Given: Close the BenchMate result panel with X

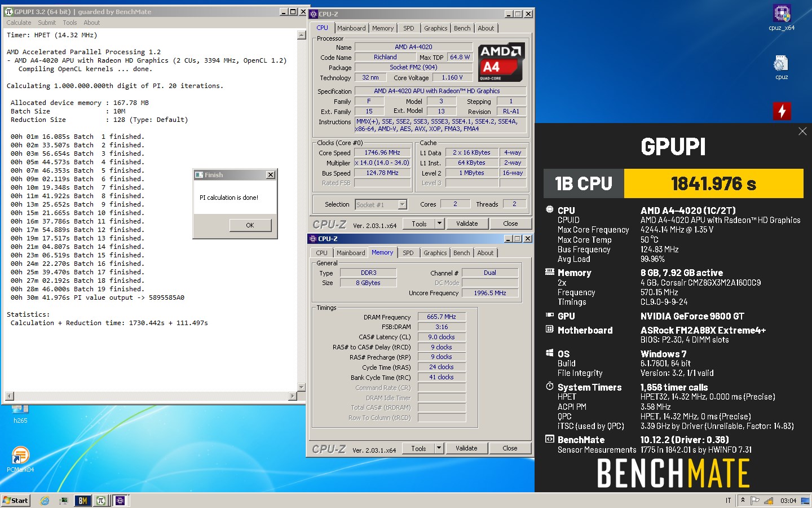Looking at the screenshot, I should [x=802, y=132].
